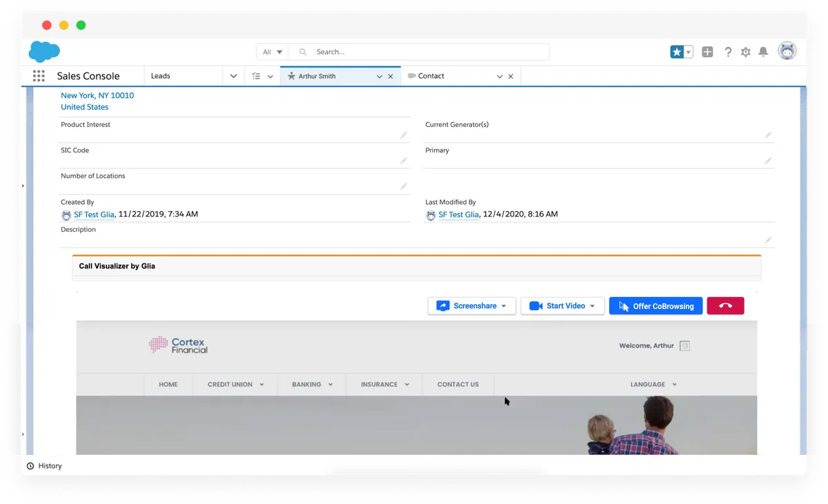
Task: Click the Favorites star icon
Action: [x=677, y=52]
